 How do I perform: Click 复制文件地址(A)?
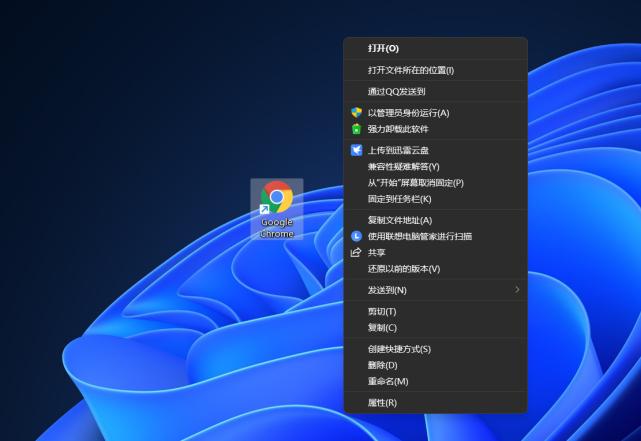[436, 220]
